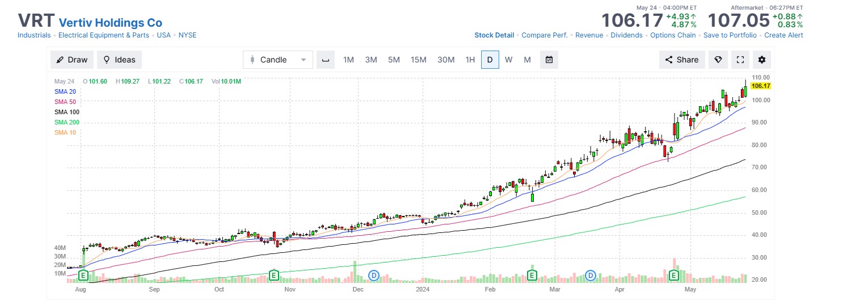Expand the Candle chart type dropdown
Image resolution: width=868 pixels, height=300 pixels.
point(278,60)
